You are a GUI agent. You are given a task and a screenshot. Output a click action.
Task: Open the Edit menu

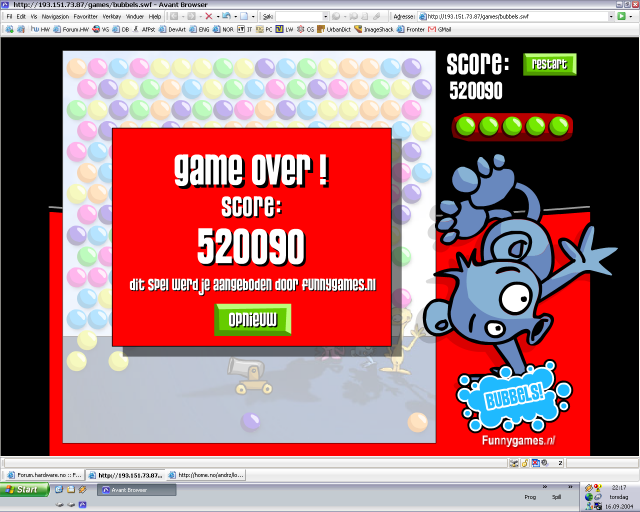coord(21,16)
